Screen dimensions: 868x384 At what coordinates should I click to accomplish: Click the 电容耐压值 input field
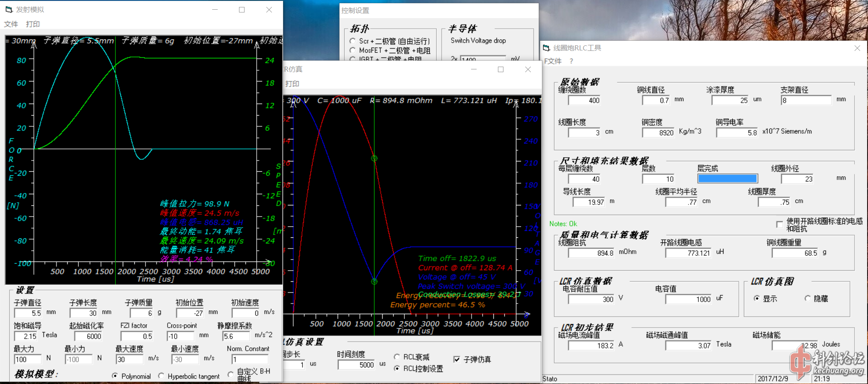tap(591, 299)
